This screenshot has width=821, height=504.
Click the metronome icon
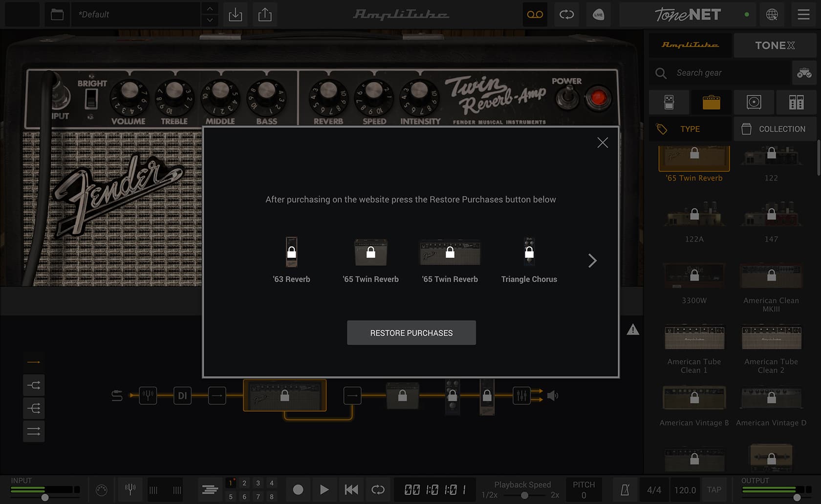point(625,490)
